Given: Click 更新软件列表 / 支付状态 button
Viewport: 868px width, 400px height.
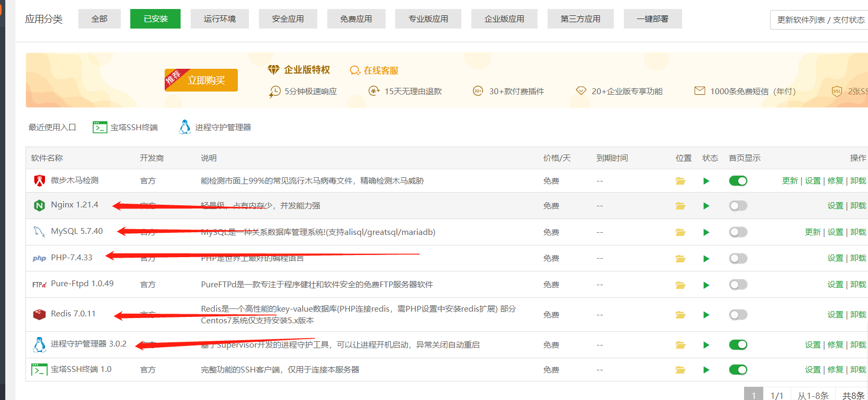Looking at the screenshot, I should (x=819, y=20).
